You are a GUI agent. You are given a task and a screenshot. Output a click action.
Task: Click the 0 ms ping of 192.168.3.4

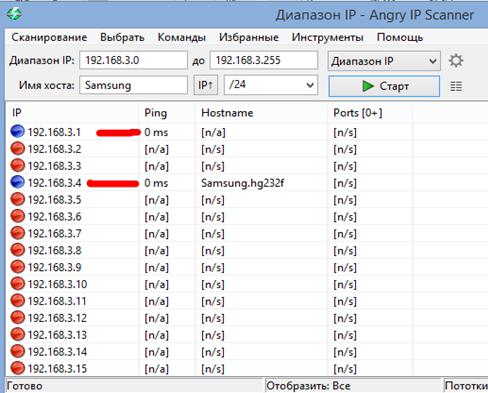pos(156,183)
